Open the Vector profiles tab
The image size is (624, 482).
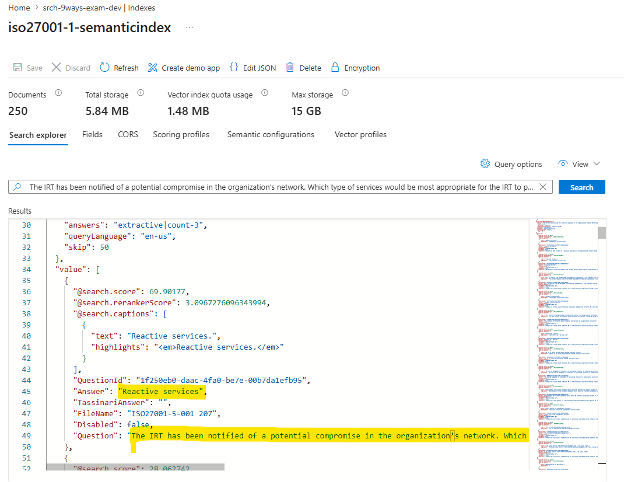tap(361, 135)
